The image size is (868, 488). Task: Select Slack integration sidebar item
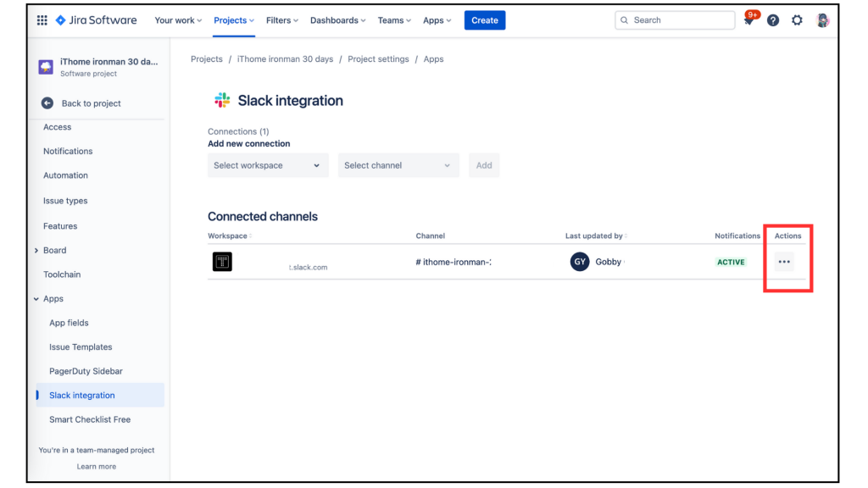100,395
